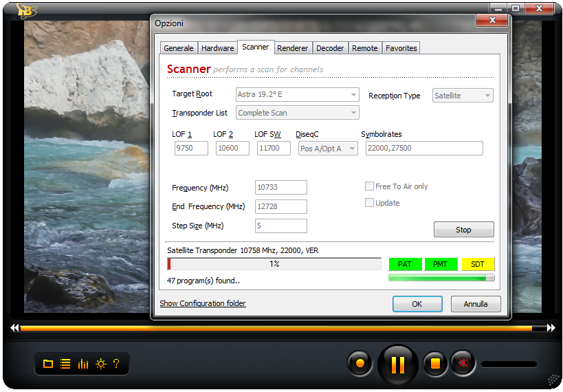Image resolution: width=563 pixels, height=392 pixels.
Task: Click the green PMT indicator
Action: tap(441, 264)
